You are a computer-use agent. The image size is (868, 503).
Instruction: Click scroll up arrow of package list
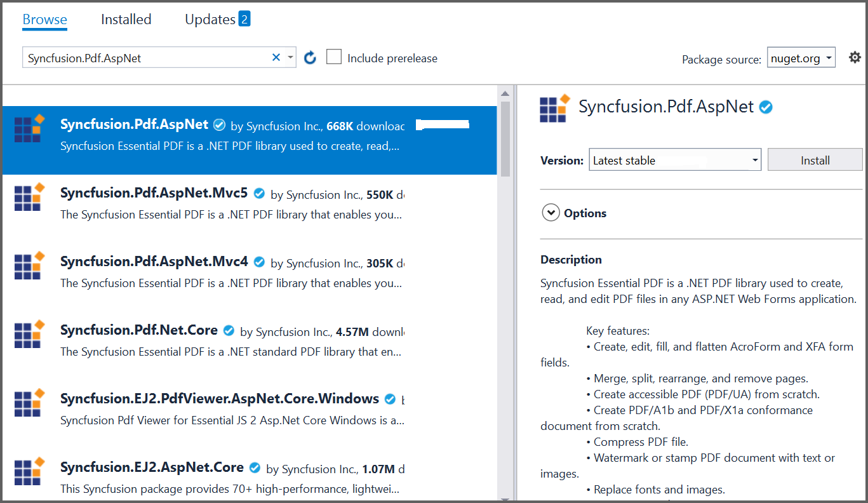[x=505, y=93]
